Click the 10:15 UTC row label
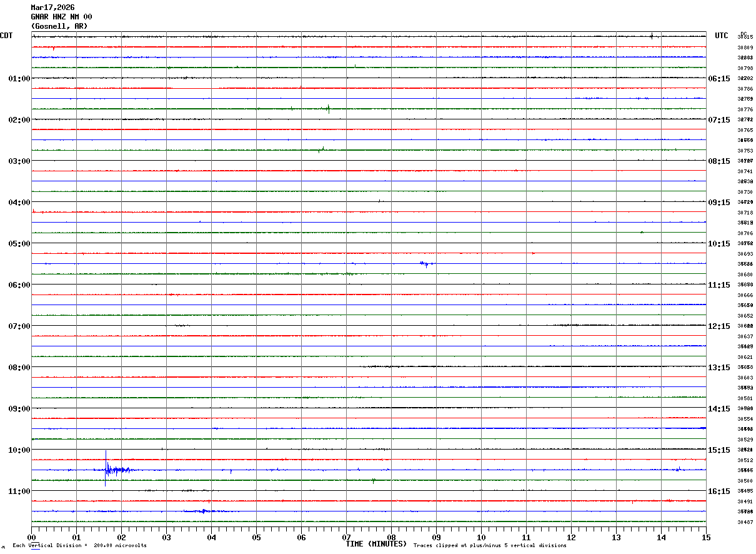756x554 pixels. 719,244
